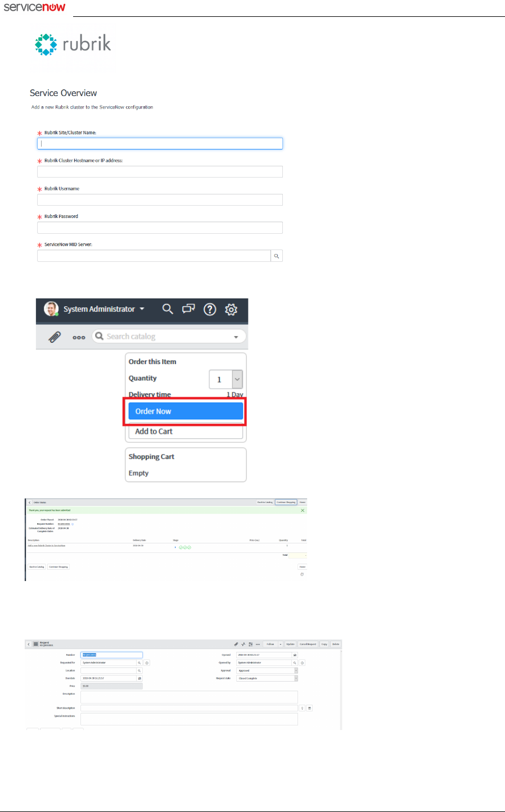505x812 pixels.
Task: Click the Request Description text area
Action: (x=189, y=697)
